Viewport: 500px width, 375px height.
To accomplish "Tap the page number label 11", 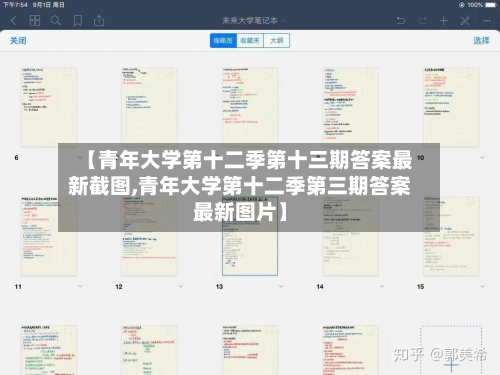I will (x=18, y=286).
